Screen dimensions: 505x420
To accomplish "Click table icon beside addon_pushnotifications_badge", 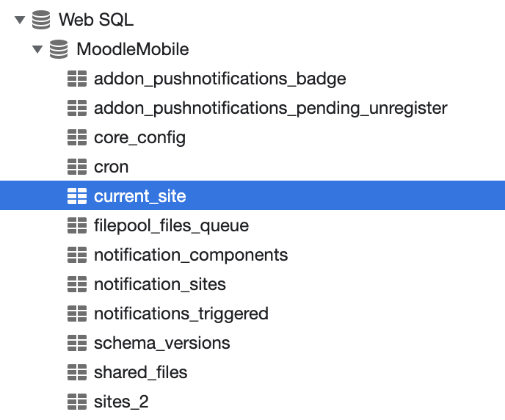I will [77, 79].
